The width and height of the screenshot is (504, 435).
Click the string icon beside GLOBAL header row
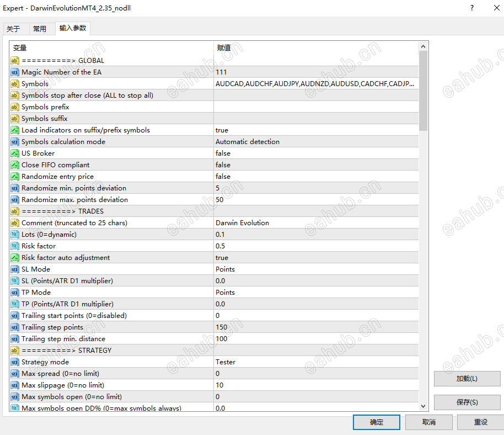click(14, 61)
